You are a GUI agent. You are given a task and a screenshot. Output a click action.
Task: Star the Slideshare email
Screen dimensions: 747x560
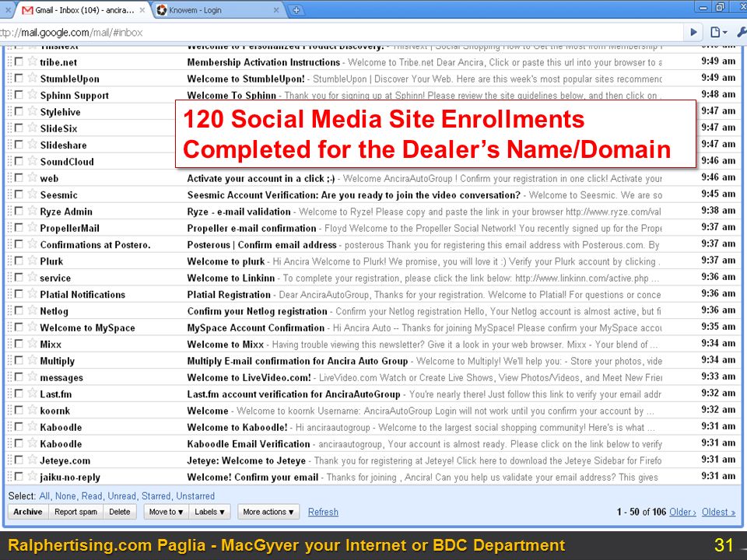pos(33,144)
